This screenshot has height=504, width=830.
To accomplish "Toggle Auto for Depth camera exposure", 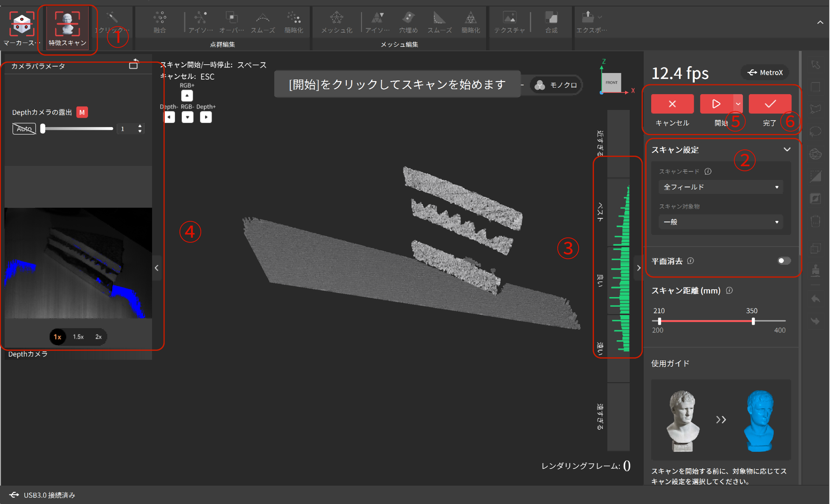I will tap(24, 128).
